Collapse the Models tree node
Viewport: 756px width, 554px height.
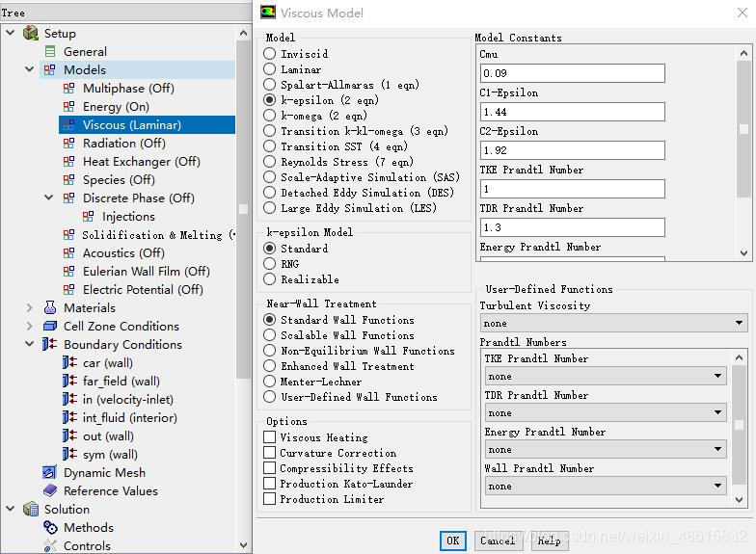pyautogui.click(x=29, y=69)
